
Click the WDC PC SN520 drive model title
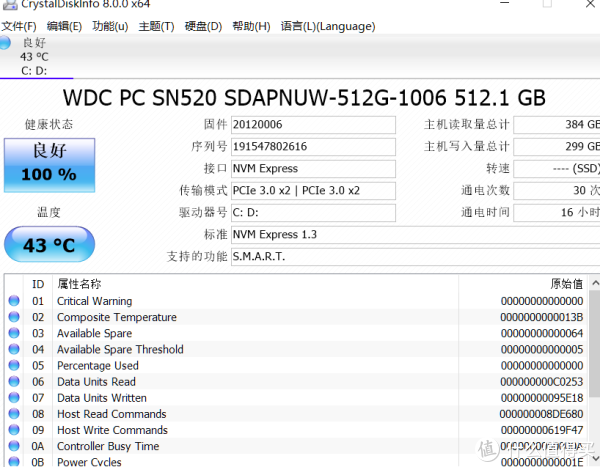[304, 98]
